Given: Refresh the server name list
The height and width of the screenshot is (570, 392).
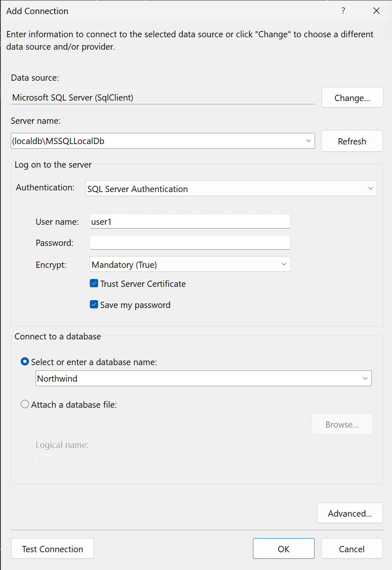Looking at the screenshot, I should point(351,141).
